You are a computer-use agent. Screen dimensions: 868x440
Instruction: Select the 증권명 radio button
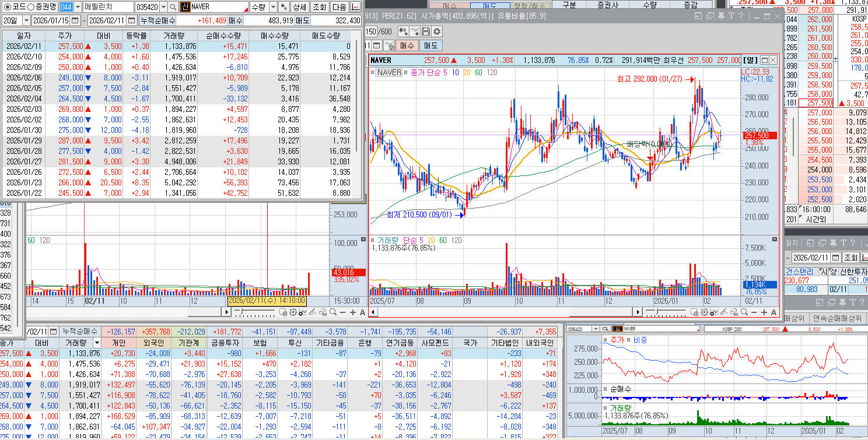coord(30,7)
